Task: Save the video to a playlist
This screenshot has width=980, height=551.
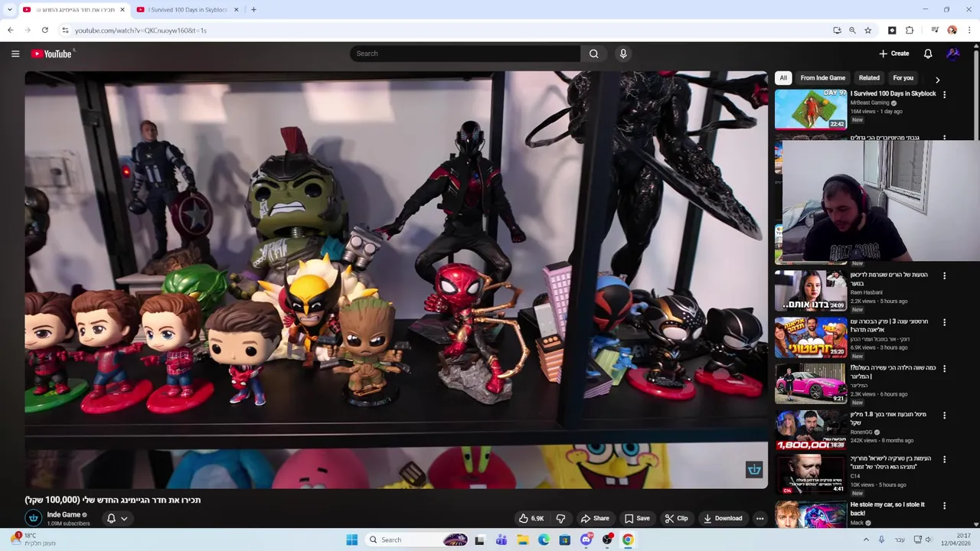Action: pyautogui.click(x=637, y=518)
